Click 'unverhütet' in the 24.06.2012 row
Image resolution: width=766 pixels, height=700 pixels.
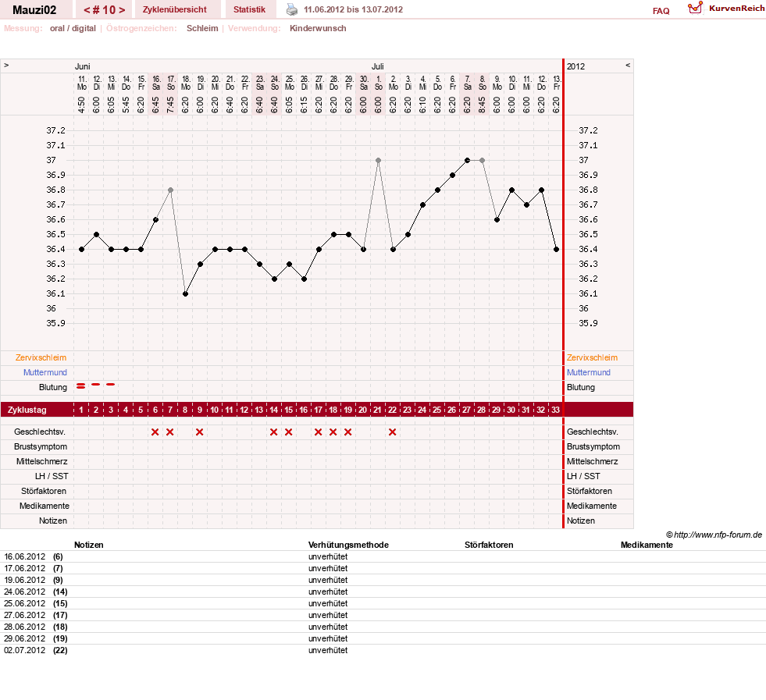coord(328,592)
